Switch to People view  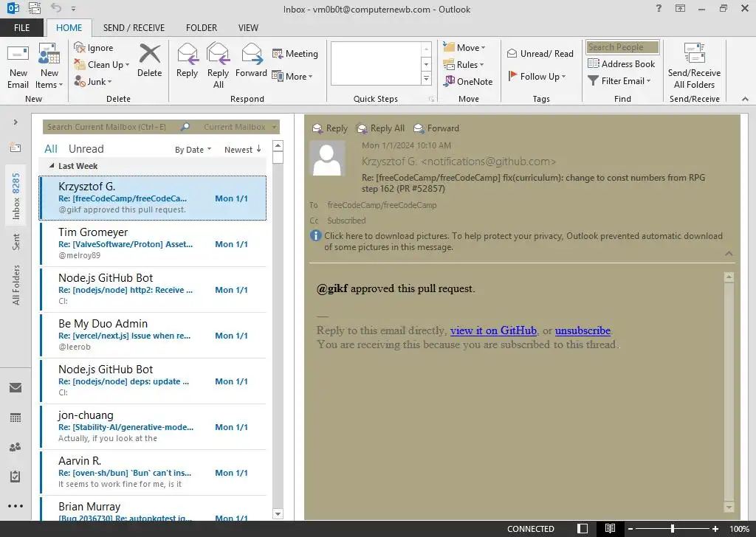tap(16, 447)
